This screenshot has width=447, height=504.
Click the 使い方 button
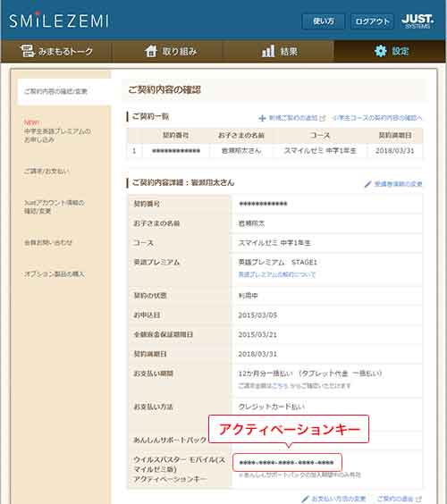click(x=324, y=21)
